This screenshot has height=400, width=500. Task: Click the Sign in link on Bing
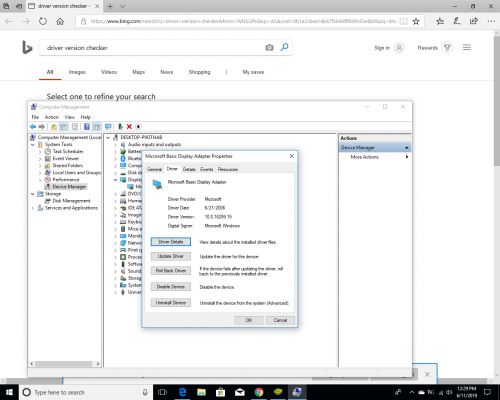pos(382,48)
